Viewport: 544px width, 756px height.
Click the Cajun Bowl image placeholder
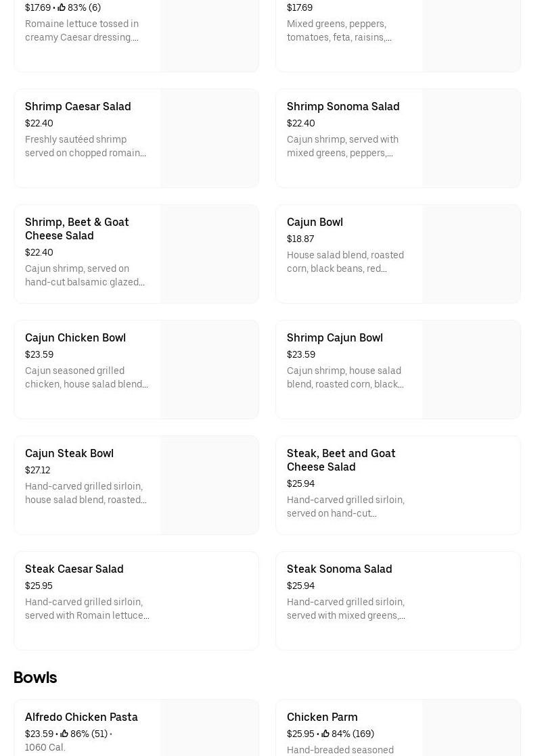click(472, 254)
